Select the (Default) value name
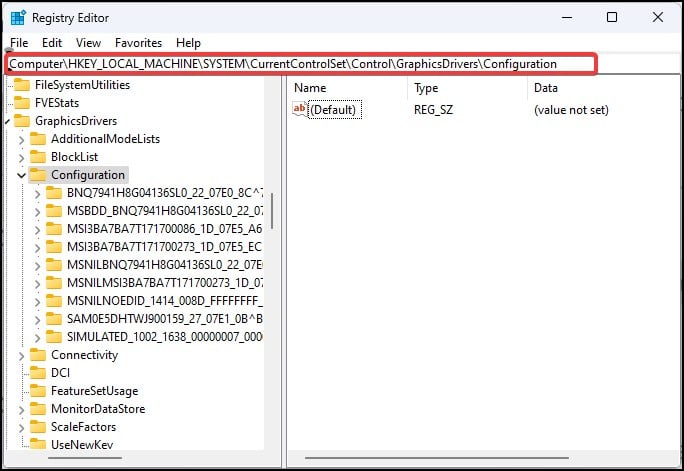Image resolution: width=684 pixels, height=471 pixels. pos(334,109)
